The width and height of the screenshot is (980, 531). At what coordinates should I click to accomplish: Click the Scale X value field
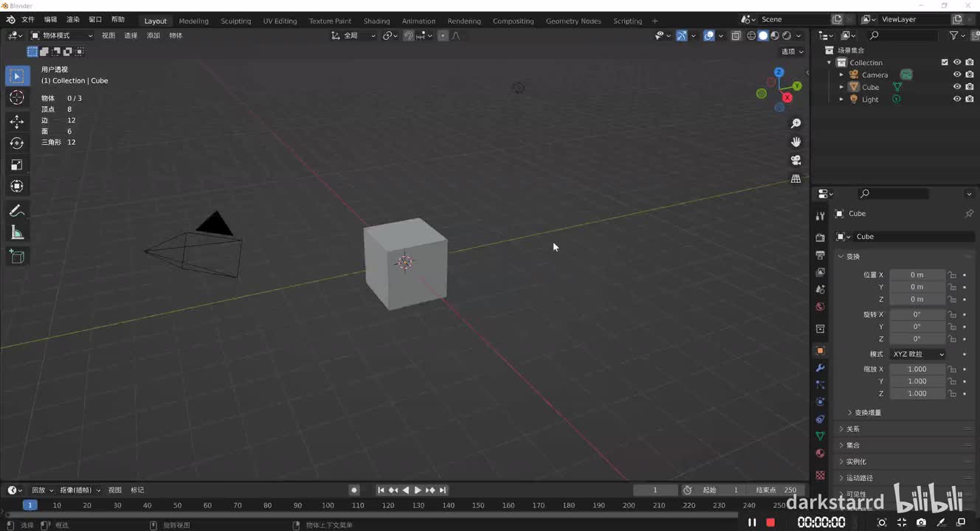[917, 369]
